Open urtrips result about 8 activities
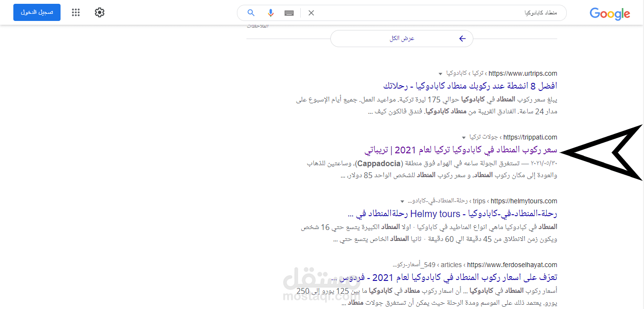Viewport: 644px width, 309px height. (x=470, y=86)
